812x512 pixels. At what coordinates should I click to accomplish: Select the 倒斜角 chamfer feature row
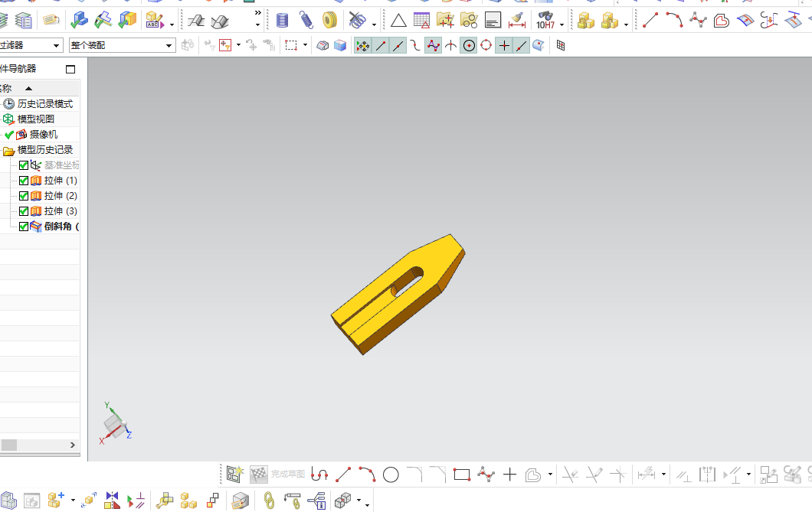point(61,227)
